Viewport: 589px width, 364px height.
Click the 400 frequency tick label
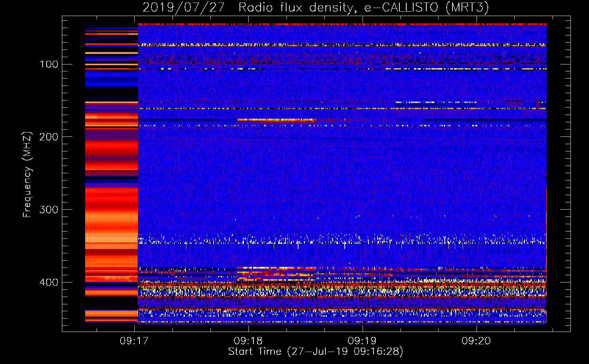click(x=49, y=282)
